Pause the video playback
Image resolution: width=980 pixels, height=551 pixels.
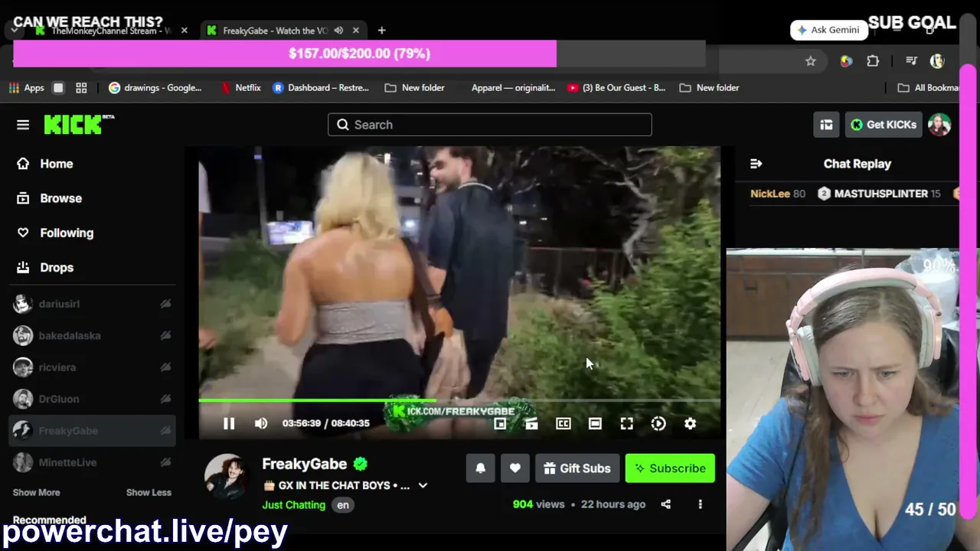(x=229, y=423)
